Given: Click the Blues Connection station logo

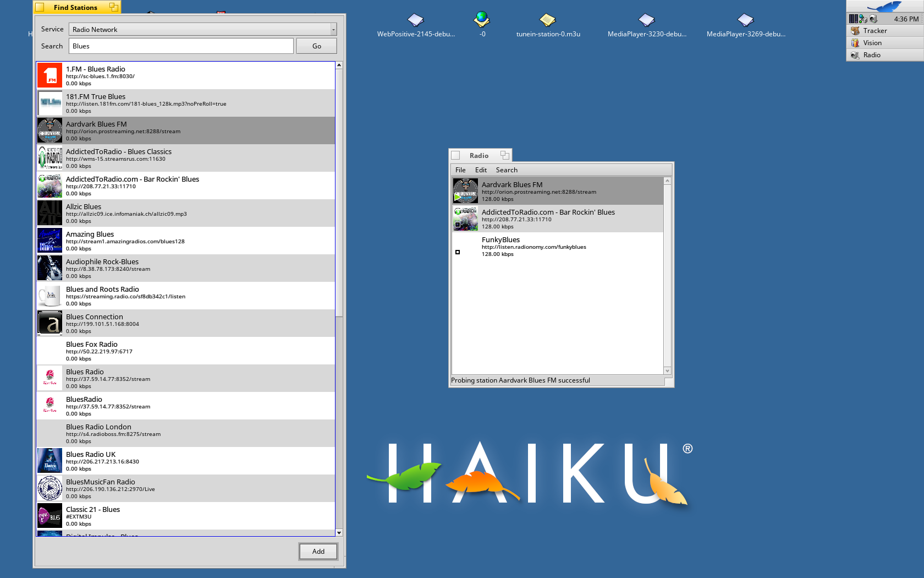Looking at the screenshot, I should 50,323.
